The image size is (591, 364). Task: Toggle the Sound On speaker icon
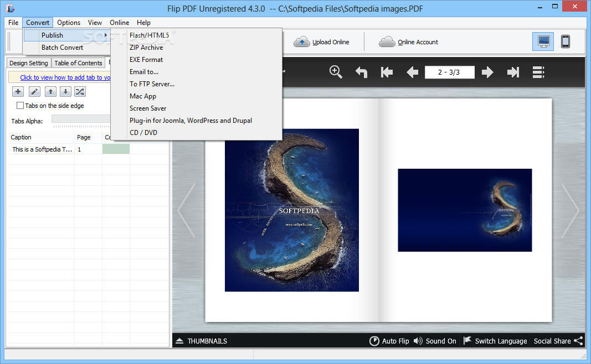point(418,341)
